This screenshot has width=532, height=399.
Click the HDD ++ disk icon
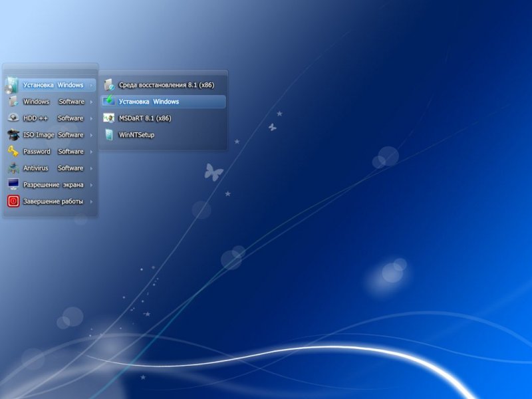(x=13, y=118)
